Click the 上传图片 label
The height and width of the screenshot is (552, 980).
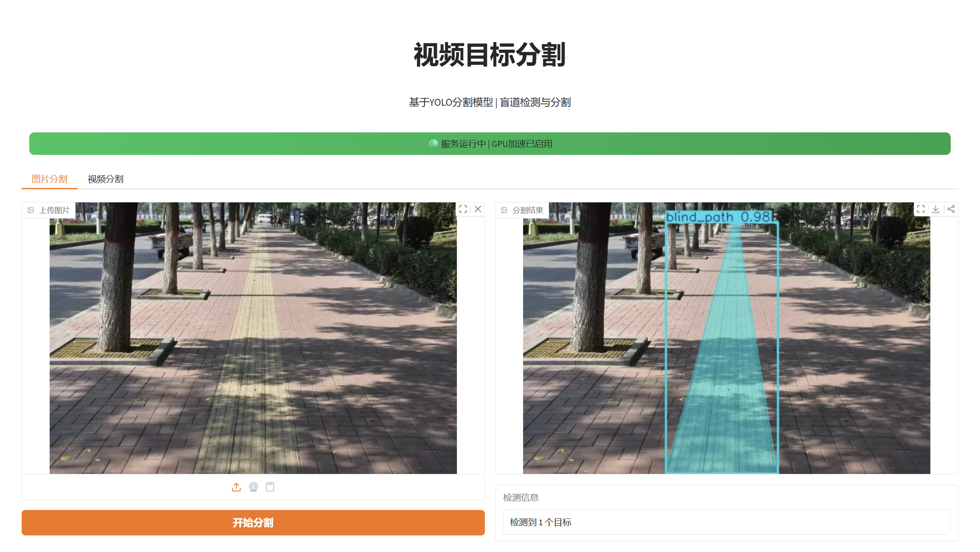coord(54,210)
